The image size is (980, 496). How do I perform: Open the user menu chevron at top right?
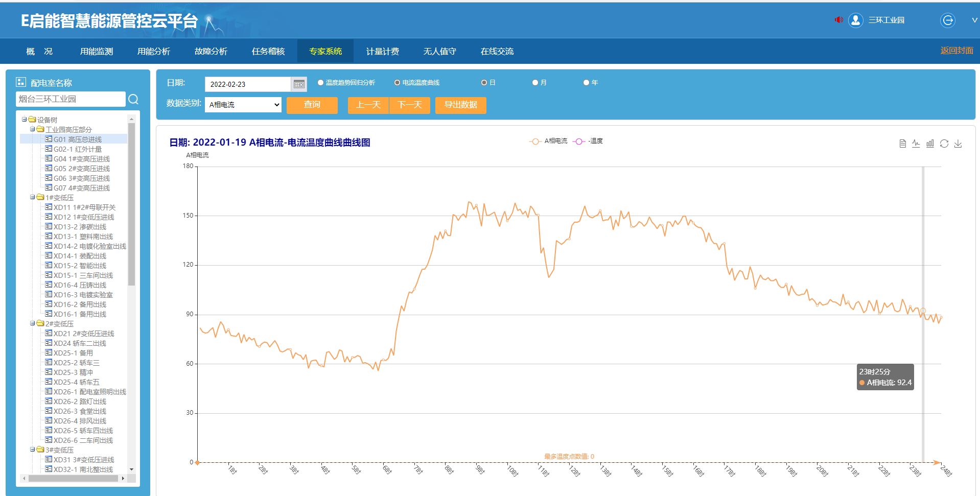click(x=974, y=20)
